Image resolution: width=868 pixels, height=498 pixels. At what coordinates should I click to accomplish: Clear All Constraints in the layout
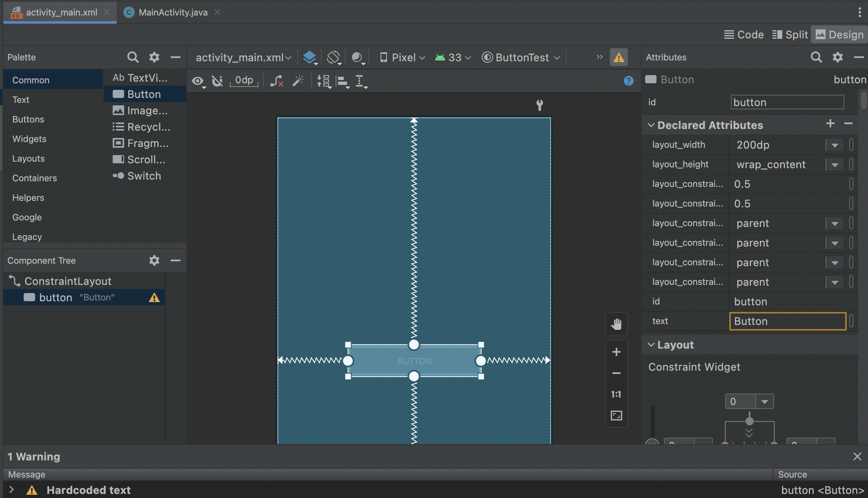tap(277, 81)
